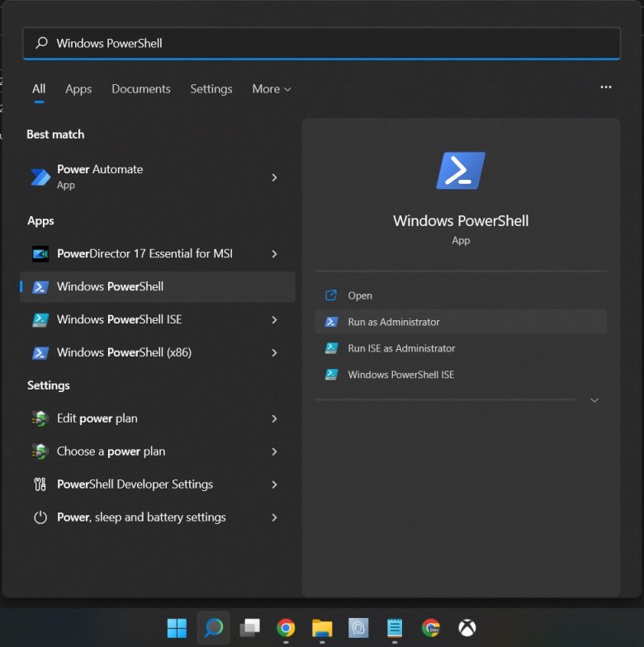
Task: Click the Open external-link icon
Action: 331,295
